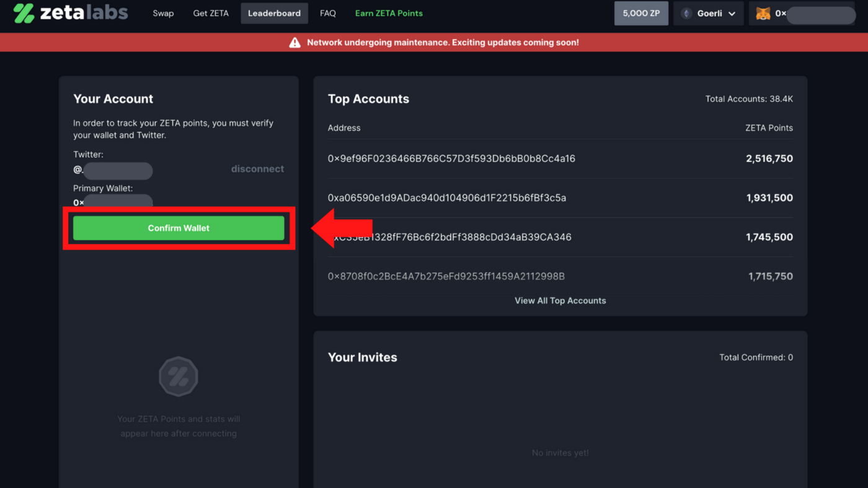Click the 5,000 ZP balance button

point(641,13)
